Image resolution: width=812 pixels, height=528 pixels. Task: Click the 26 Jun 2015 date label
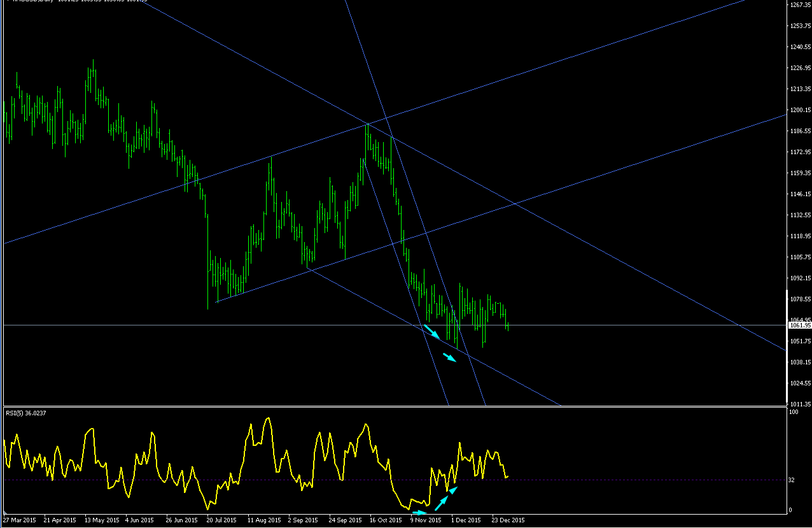(x=182, y=520)
